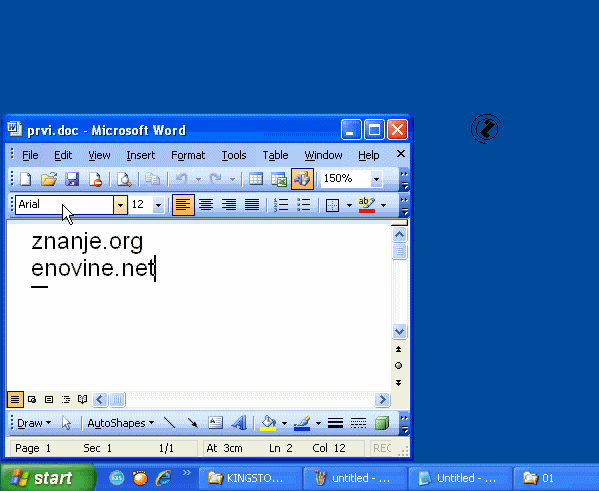Open the Insert menu

pyautogui.click(x=141, y=155)
